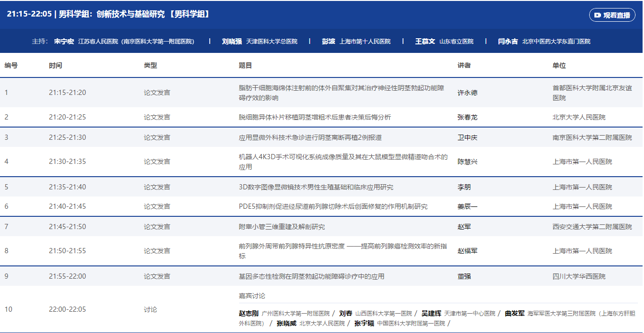Click the 讲者 column header
Screen dimensions: 644x333
(464, 66)
